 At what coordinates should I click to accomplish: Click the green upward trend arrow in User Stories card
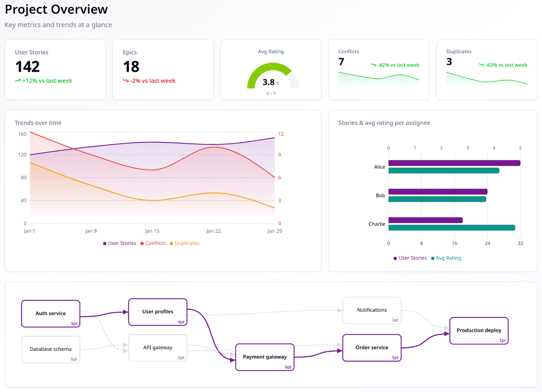[x=18, y=81]
